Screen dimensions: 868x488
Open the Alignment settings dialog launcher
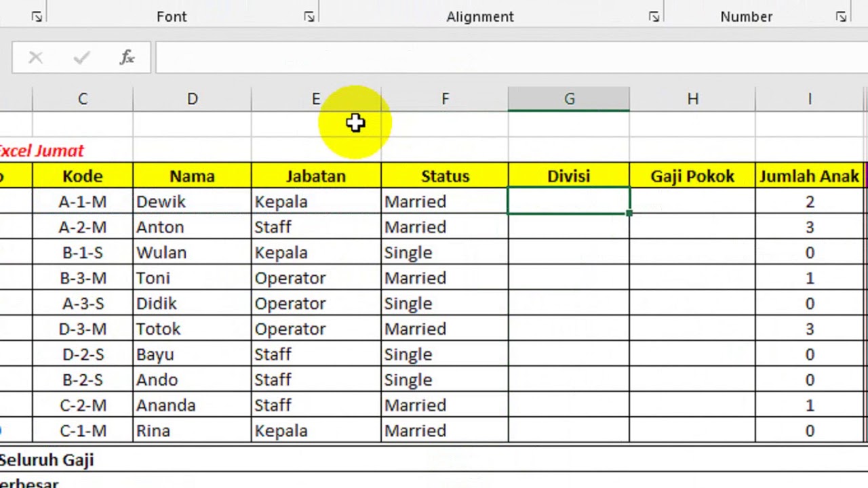tap(654, 17)
